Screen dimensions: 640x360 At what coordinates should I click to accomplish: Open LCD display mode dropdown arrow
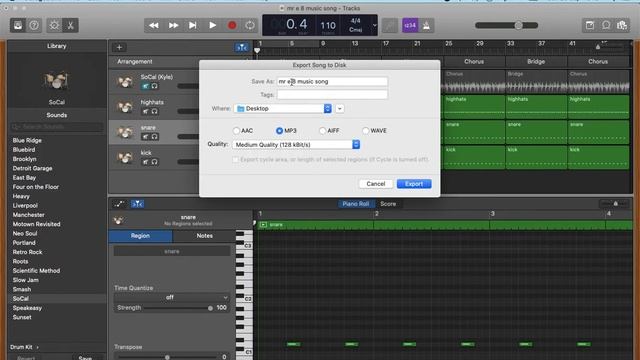[374, 25]
